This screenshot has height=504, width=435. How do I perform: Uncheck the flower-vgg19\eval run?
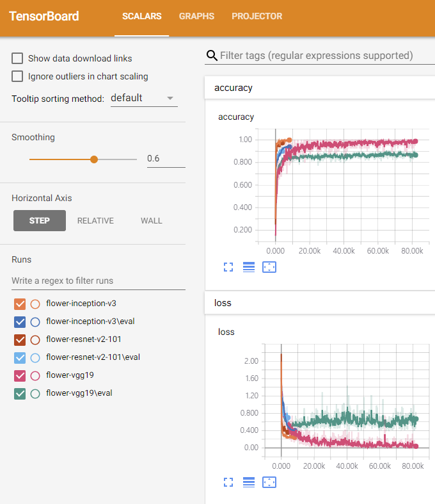click(x=20, y=394)
